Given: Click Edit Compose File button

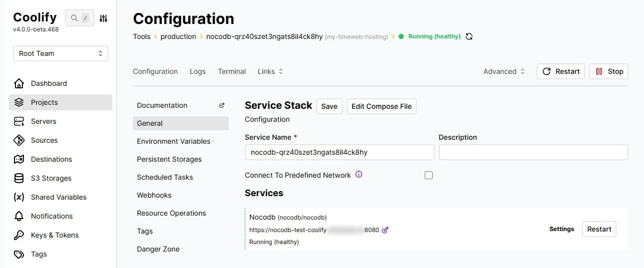Looking at the screenshot, I should 382,106.
